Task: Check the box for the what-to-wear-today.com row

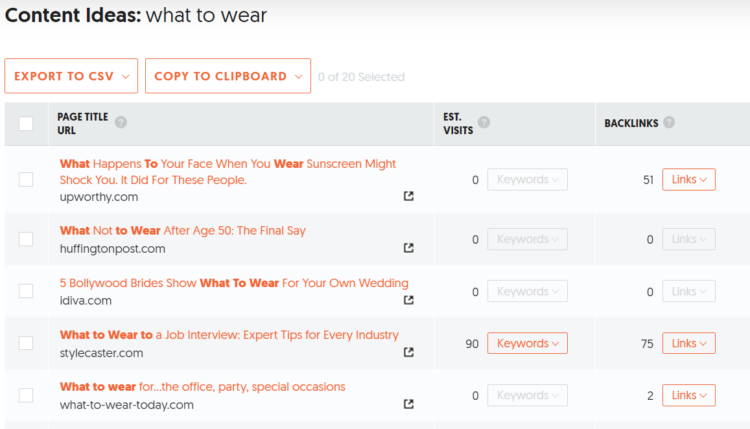Action: [x=26, y=395]
